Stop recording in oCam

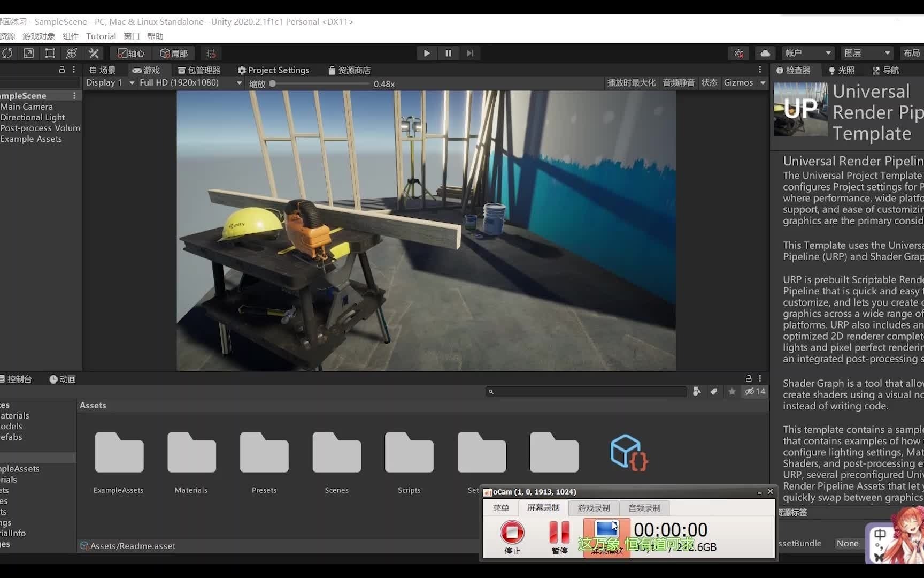[512, 537]
